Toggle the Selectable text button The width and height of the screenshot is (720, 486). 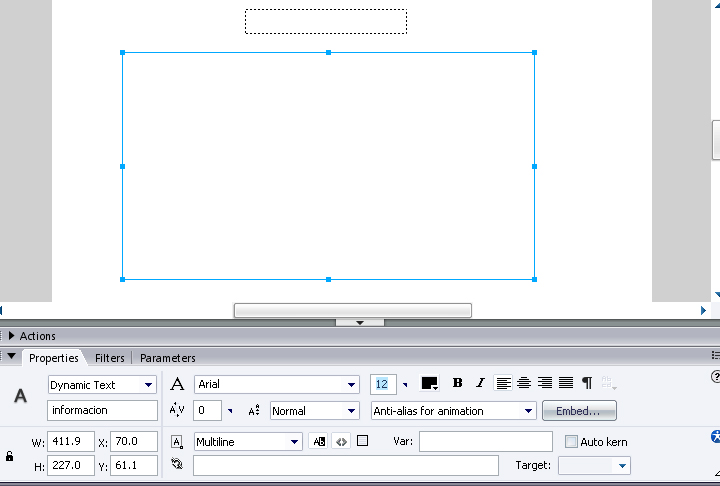(x=319, y=441)
